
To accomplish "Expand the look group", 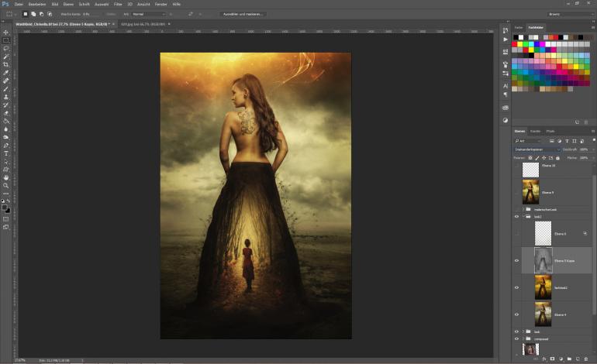I will pos(523,331).
